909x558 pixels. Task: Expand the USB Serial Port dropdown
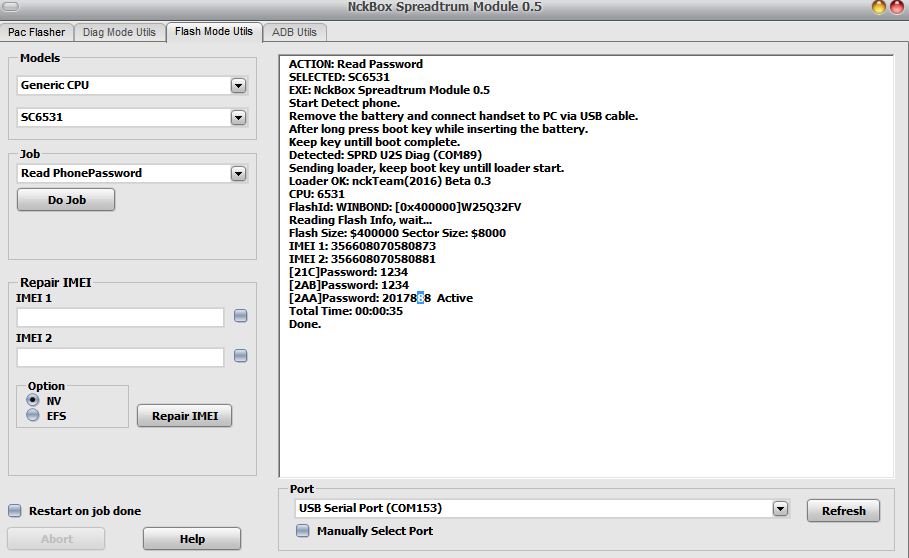pyautogui.click(x=780, y=508)
